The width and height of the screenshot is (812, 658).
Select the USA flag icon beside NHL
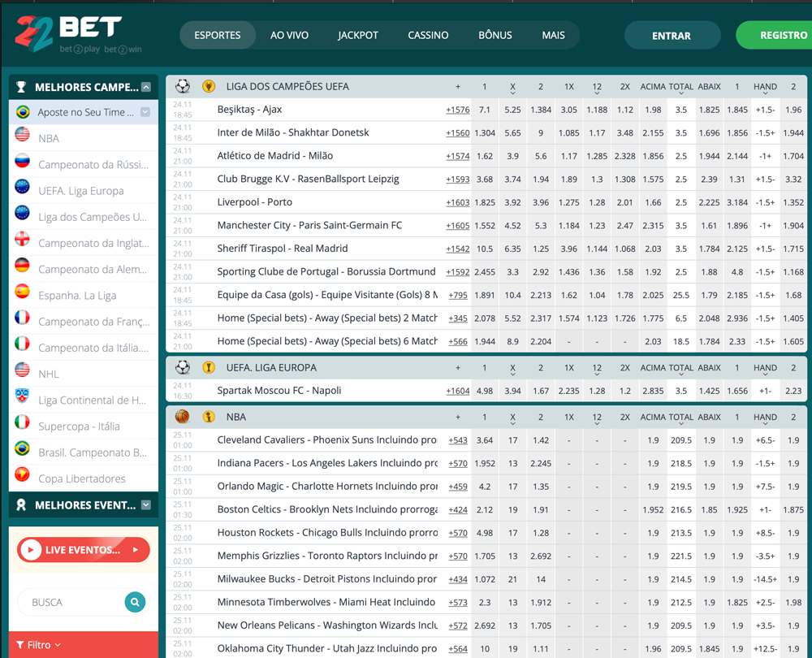pyautogui.click(x=22, y=370)
